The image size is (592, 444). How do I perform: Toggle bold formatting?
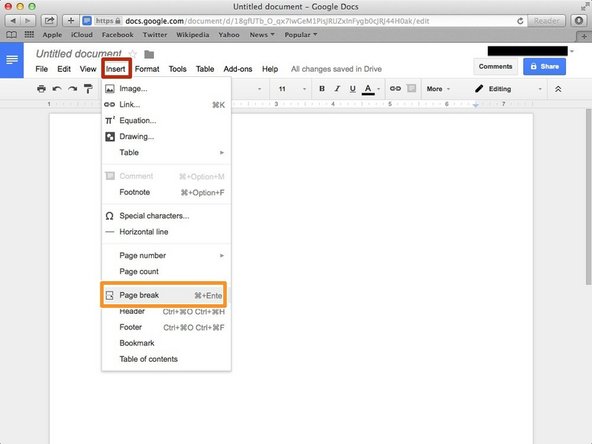pos(322,89)
